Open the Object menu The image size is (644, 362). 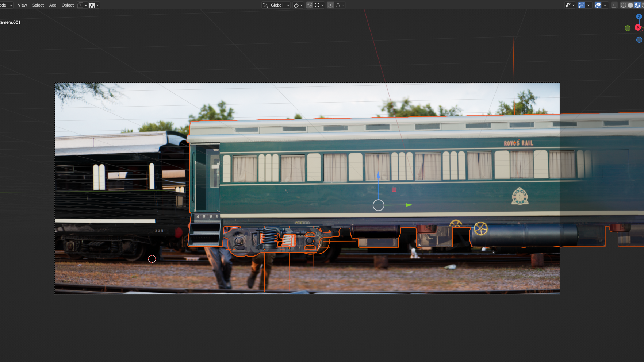click(x=68, y=5)
